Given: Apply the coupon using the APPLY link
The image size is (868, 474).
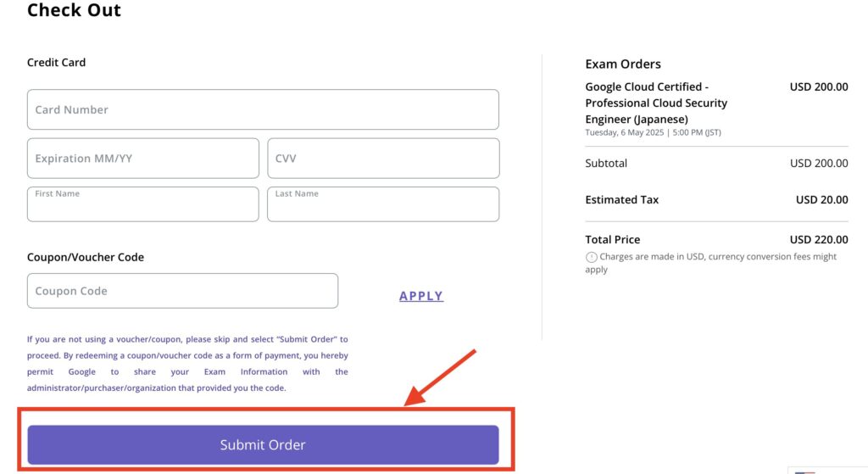Looking at the screenshot, I should click(x=421, y=296).
